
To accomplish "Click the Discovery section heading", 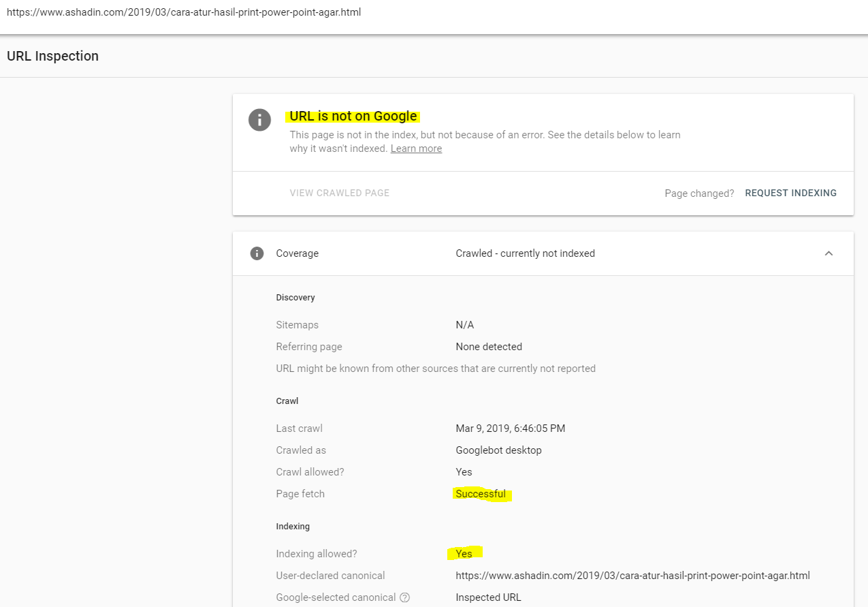I will point(295,298).
